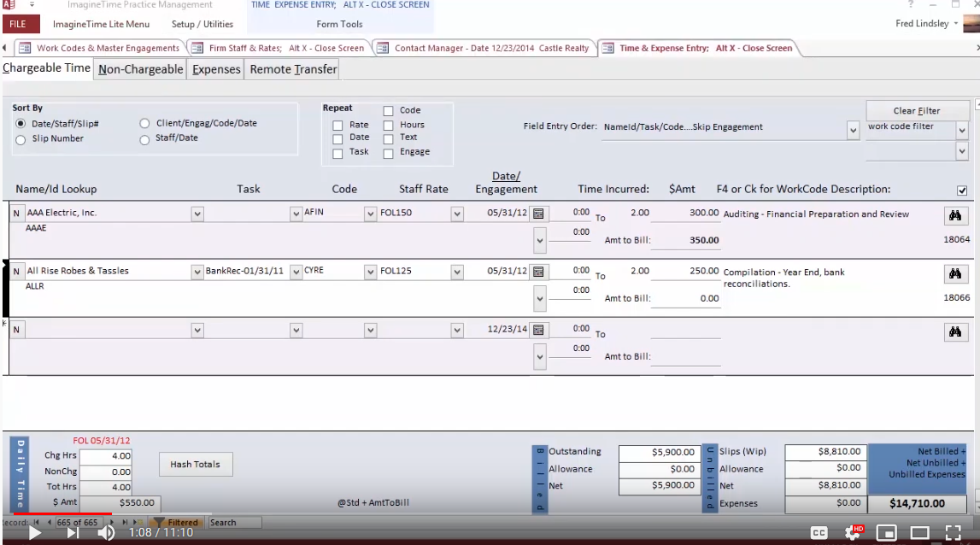Click the Clear Filter button
980x545 pixels.
(917, 110)
